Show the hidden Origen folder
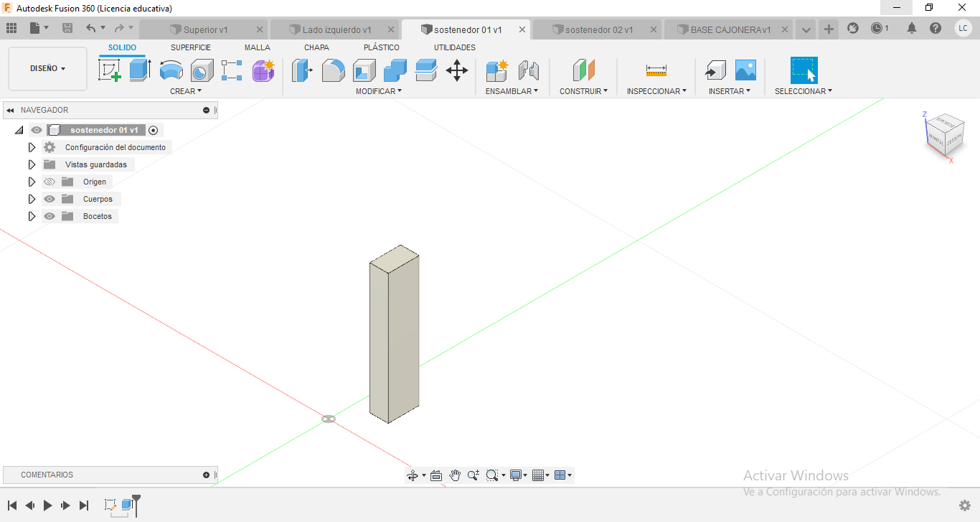 (50, 182)
